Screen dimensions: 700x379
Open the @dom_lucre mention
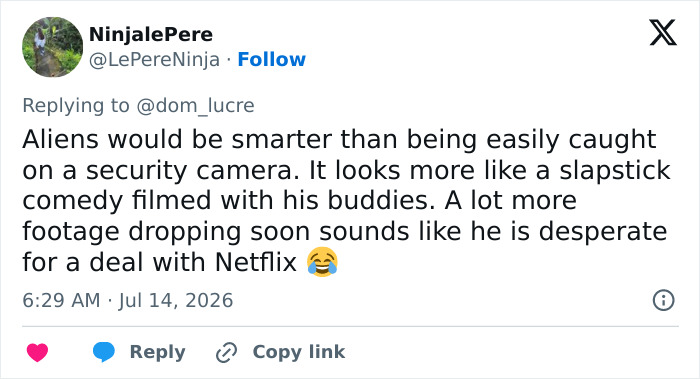tap(195, 106)
